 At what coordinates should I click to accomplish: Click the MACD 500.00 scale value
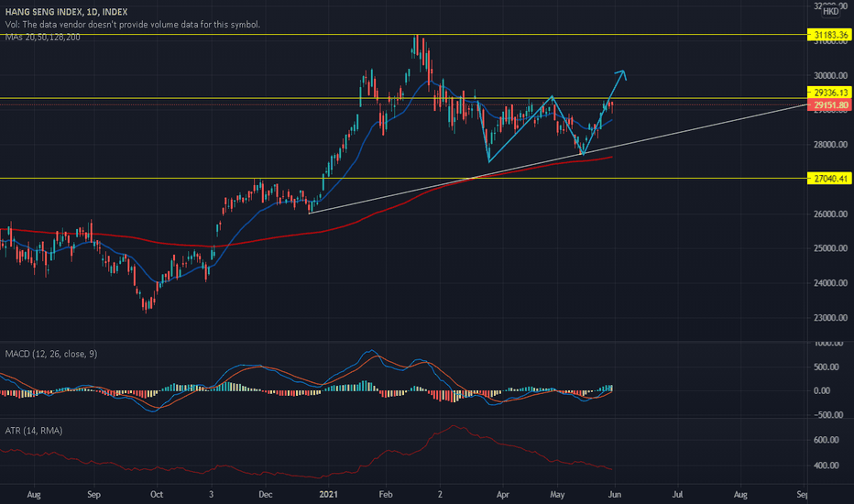point(827,367)
